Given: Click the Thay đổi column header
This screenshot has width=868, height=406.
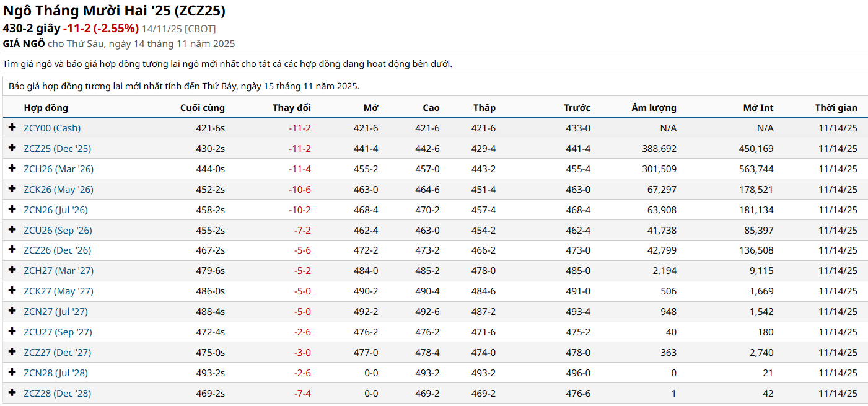Looking at the screenshot, I should pyautogui.click(x=291, y=108).
